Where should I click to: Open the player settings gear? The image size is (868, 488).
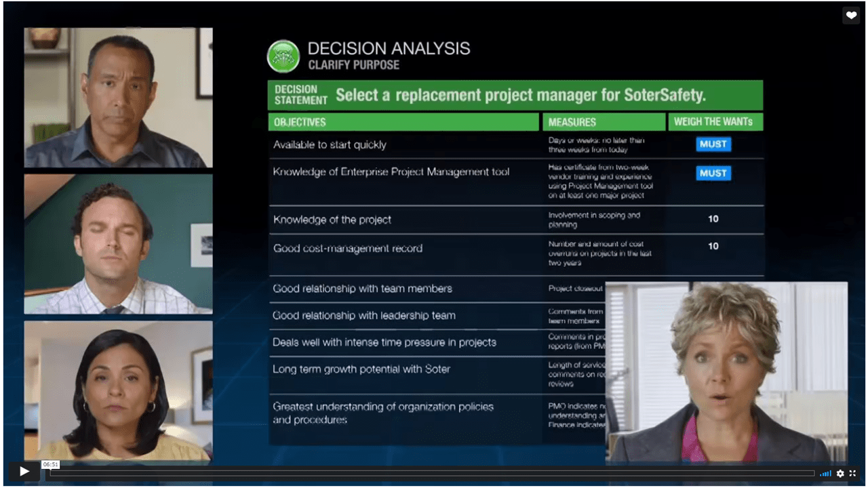(x=840, y=473)
